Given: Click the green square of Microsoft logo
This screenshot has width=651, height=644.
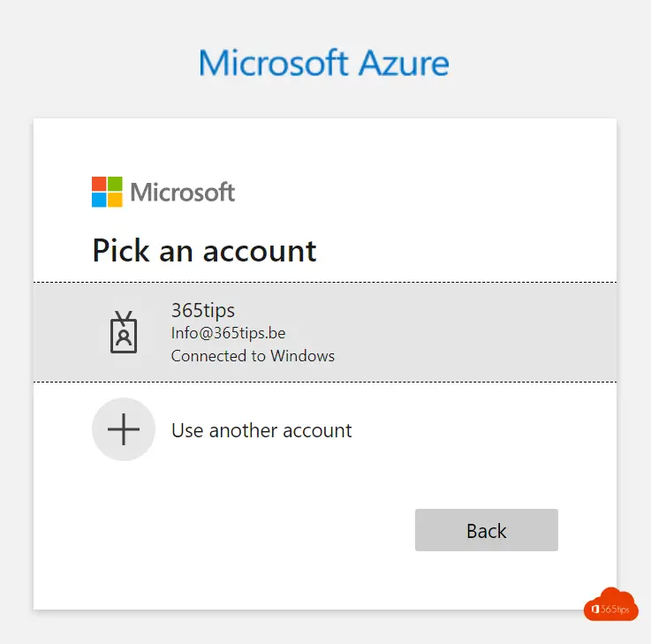Looking at the screenshot, I should click(x=115, y=184).
